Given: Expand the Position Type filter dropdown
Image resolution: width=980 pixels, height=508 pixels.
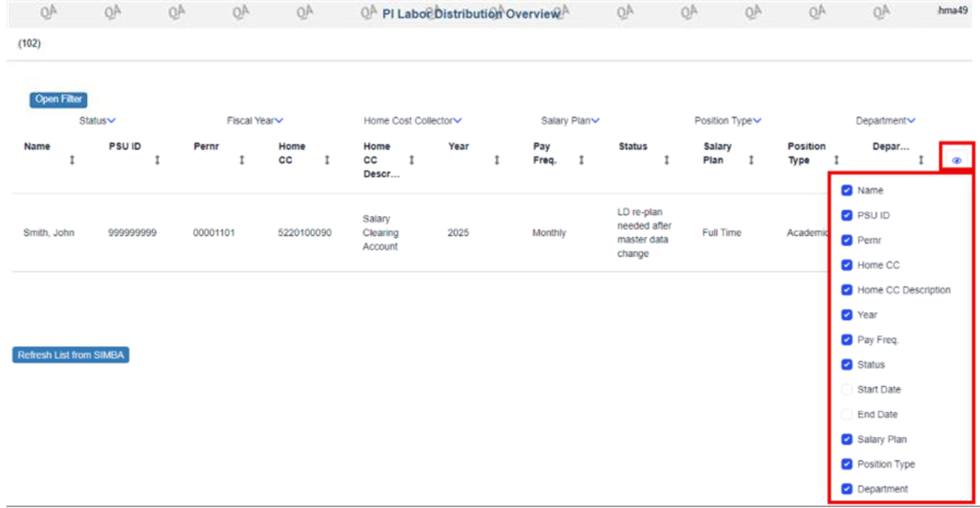Looking at the screenshot, I should click(727, 120).
